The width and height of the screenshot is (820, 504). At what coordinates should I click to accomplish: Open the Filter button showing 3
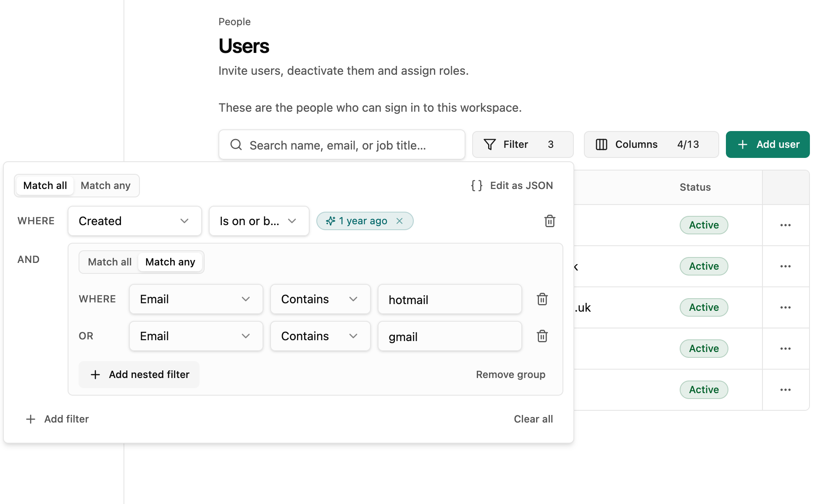[523, 144]
